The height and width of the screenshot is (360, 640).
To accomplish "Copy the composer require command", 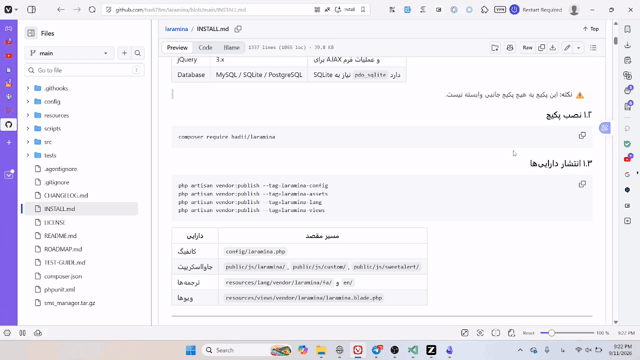I will tap(582, 136).
